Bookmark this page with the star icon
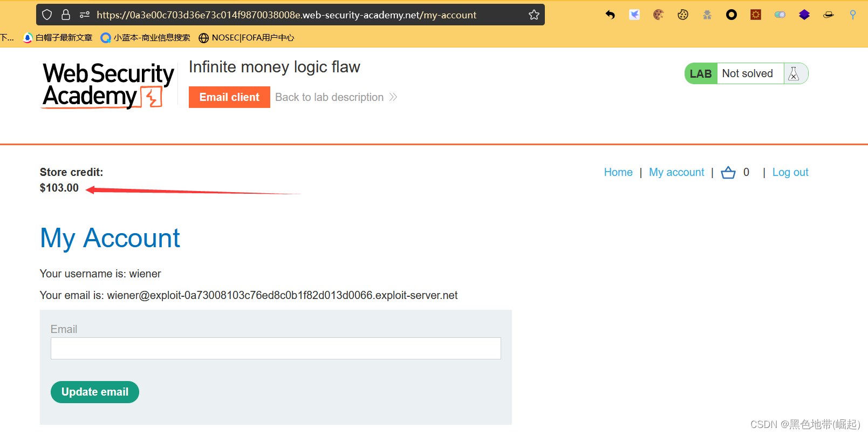 (x=534, y=15)
